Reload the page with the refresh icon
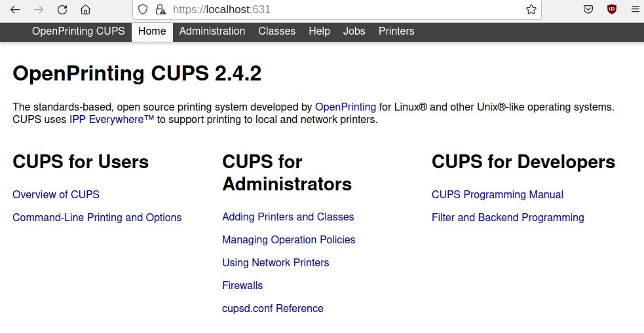Viewport: 644px width, 333px height. coord(62,9)
